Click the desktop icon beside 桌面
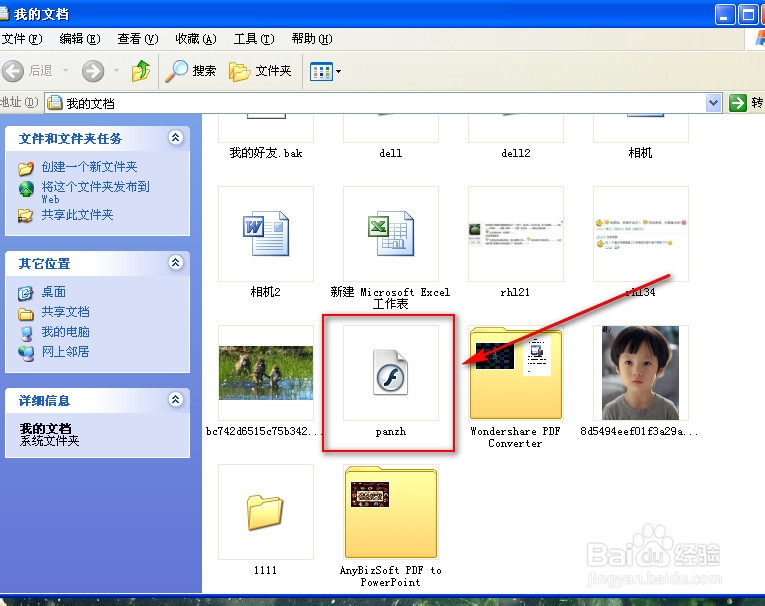This screenshot has width=765, height=606. coord(25,293)
